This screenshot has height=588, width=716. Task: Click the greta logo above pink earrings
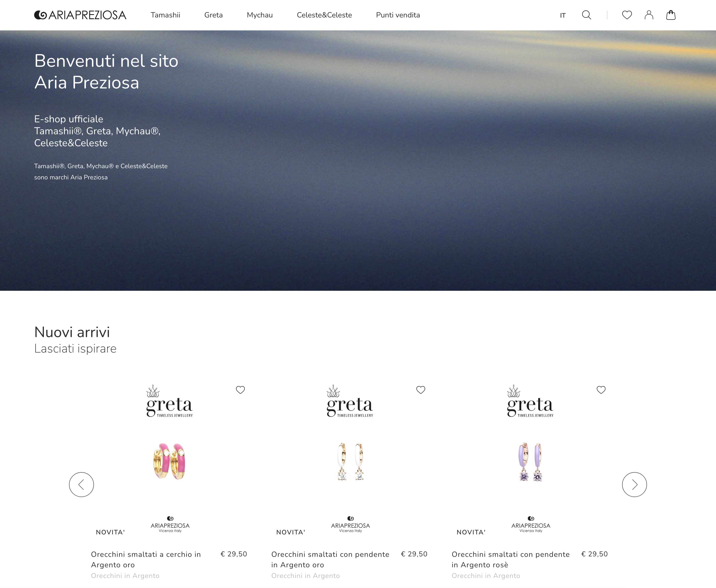[x=169, y=401]
